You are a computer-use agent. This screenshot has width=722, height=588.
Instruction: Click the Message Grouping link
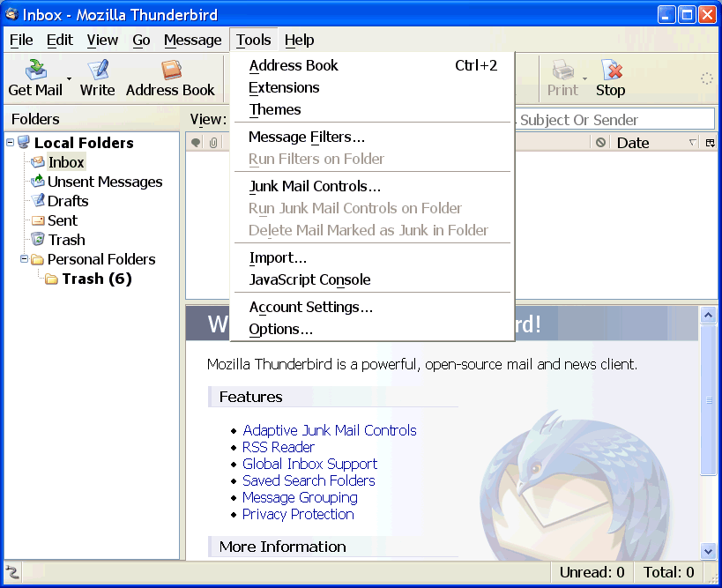click(x=301, y=497)
